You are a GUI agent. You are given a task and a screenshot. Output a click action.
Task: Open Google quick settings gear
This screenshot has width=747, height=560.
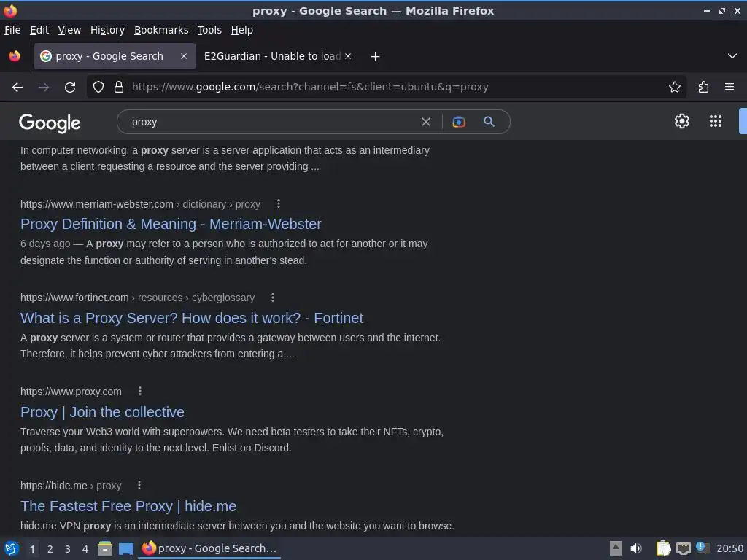(x=682, y=121)
